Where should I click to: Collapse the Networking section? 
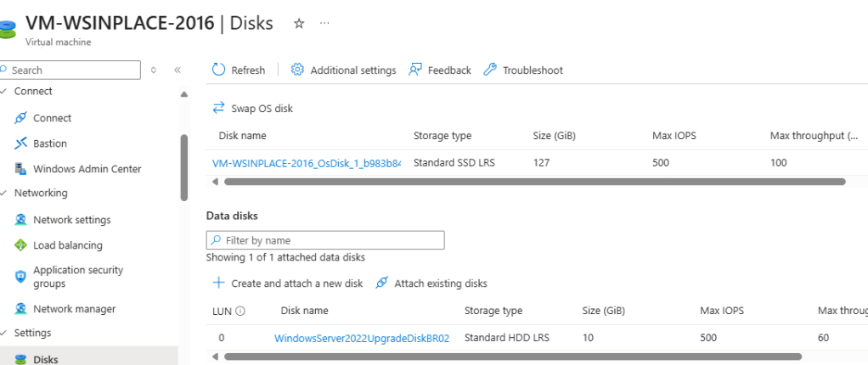click(x=4, y=194)
